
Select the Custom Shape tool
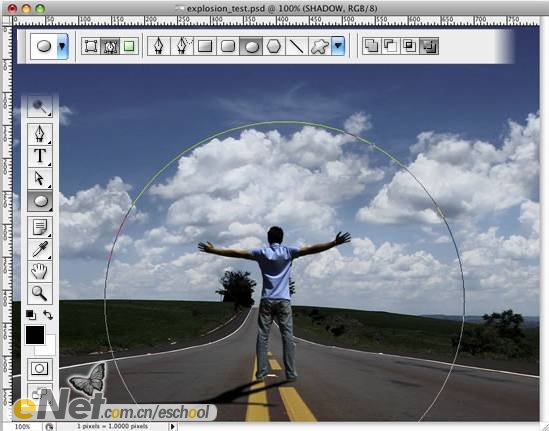click(x=320, y=46)
